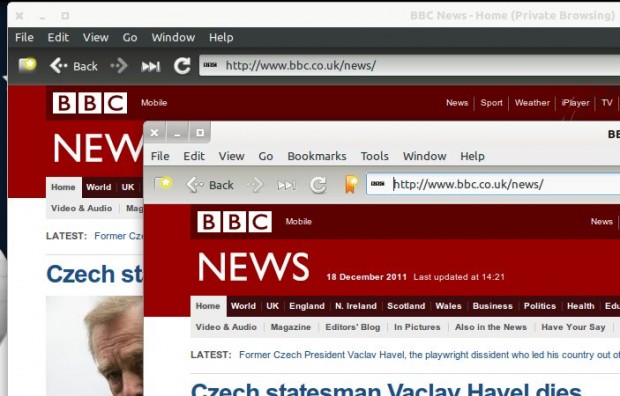Open Window menu in front window

(x=425, y=156)
